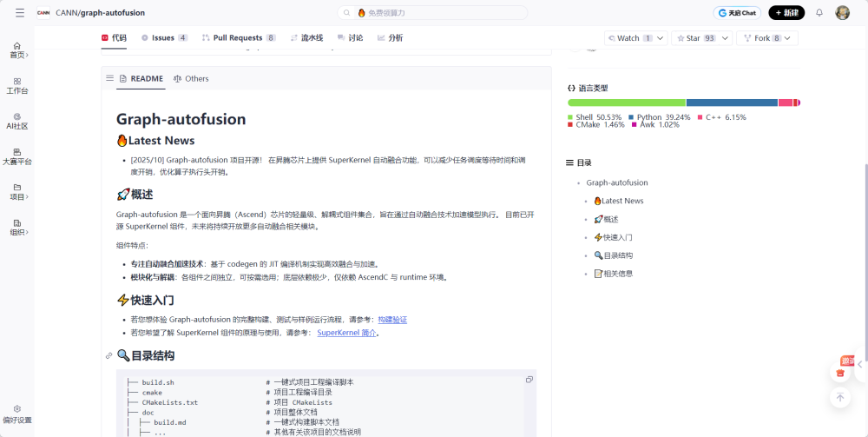Copy the directory structure code block

(529, 380)
